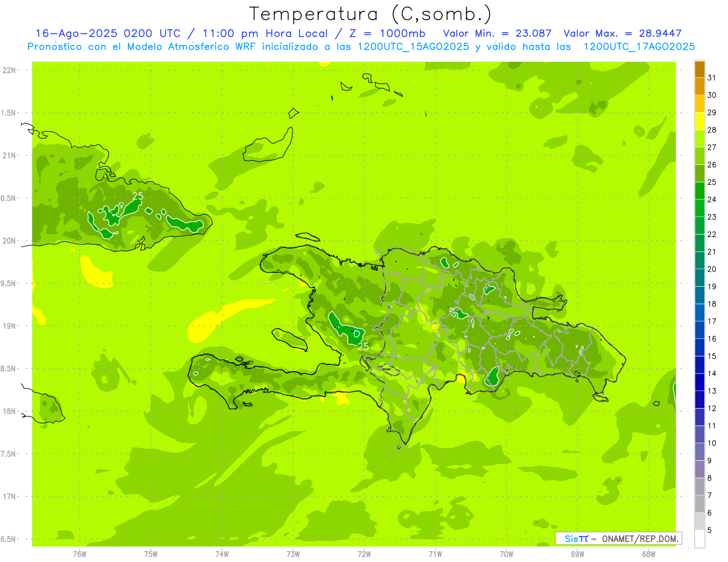Screen dimensions: 728x562
Task: Click the "68W" longitude label
Action: click(x=649, y=554)
